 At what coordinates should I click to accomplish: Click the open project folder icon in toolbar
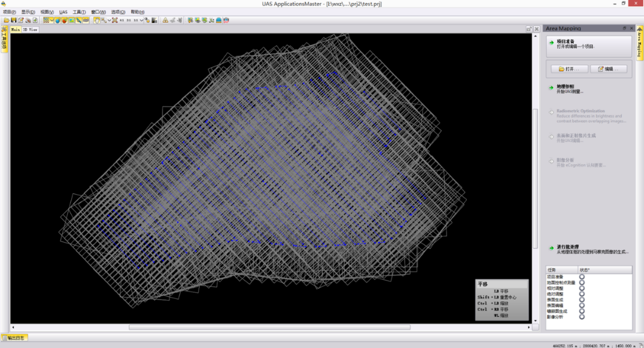(x=7, y=20)
